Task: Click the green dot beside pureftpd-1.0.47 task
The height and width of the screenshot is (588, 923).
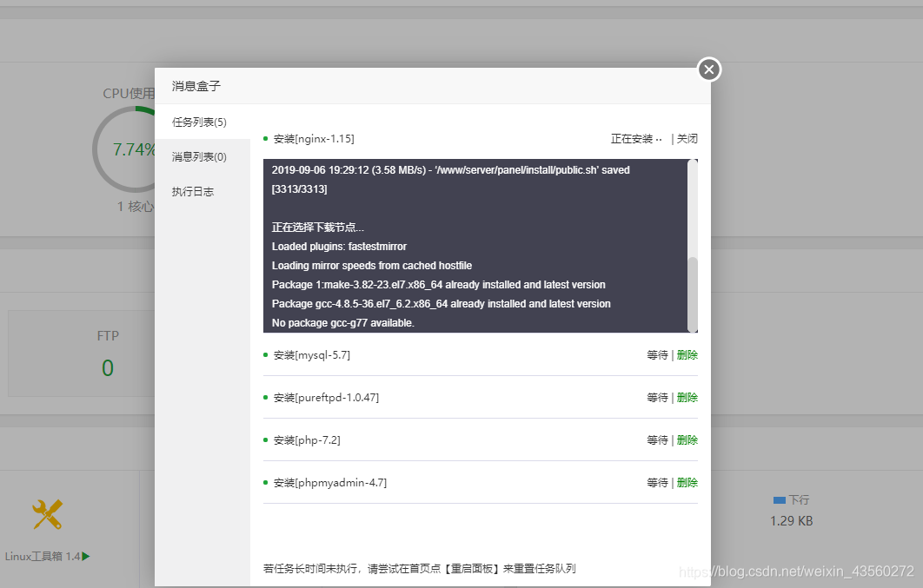Action: coord(267,397)
